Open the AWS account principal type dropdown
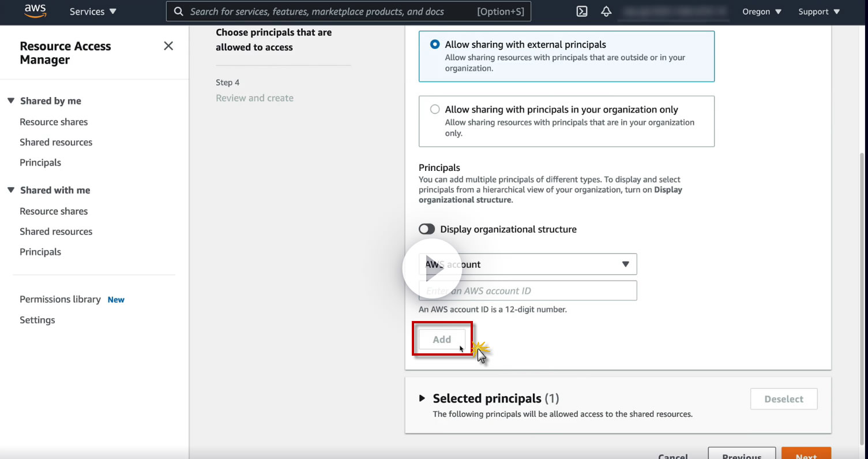This screenshot has height=459, width=868. point(528,264)
